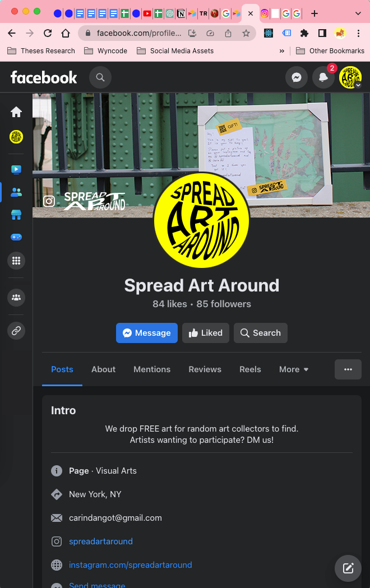Expand the hidden bookmarks chevron
The height and width of the screenshot is (588, 370).
[282, 51]
